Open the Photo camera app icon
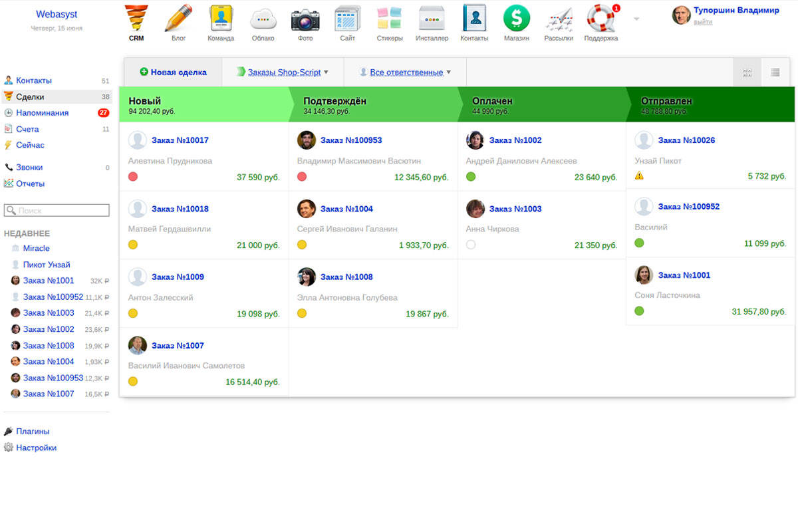The image size is (798, 532). click(x=305, y=19)
